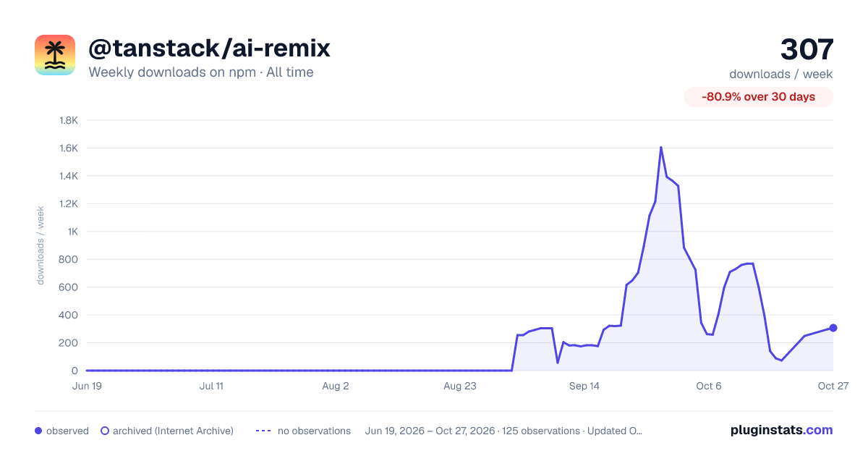Click the Jun 19 x-axis label
The height and width of the screenshot is (456, 868).
(87, 386)
